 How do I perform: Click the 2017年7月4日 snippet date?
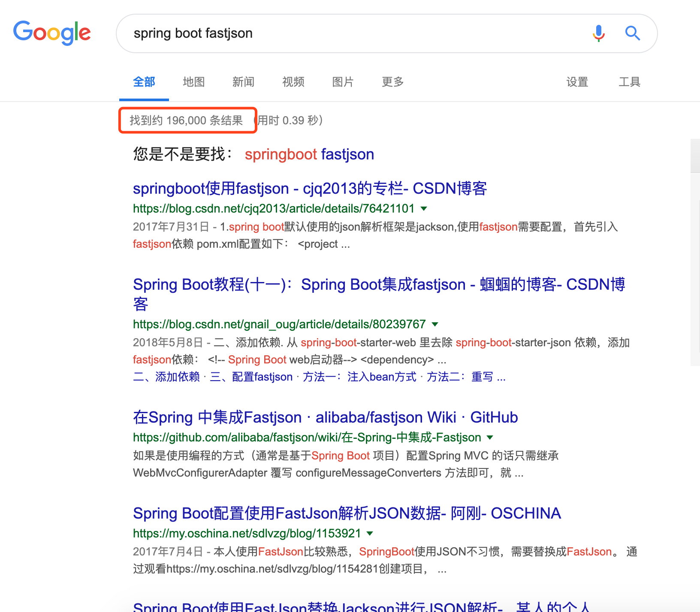pos(168,552)
